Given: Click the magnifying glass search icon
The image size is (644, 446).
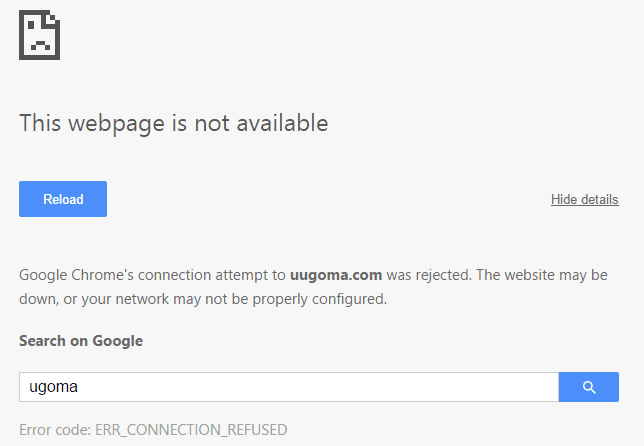Looking at the screenshot, I should [x=589, y=387].
